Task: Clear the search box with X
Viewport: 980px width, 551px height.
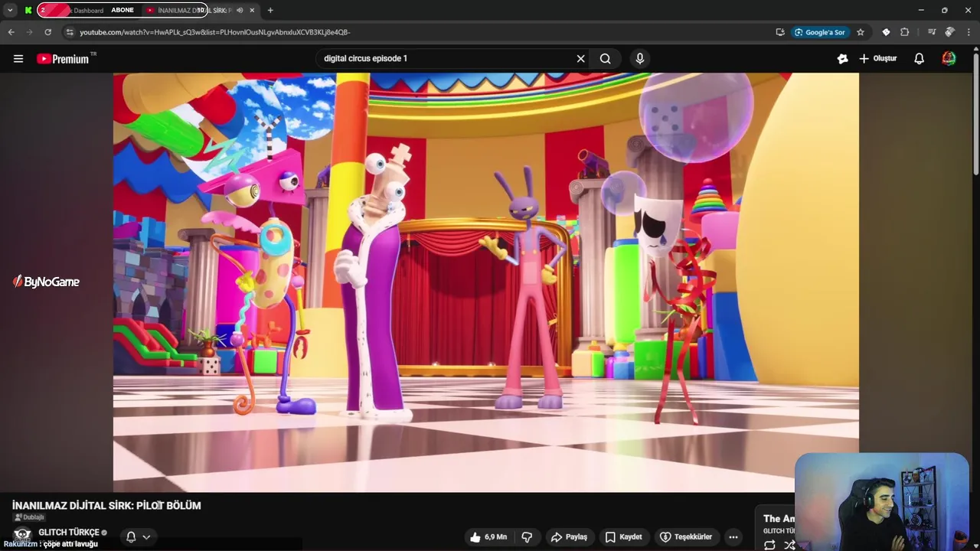Action: click(580, 58)
